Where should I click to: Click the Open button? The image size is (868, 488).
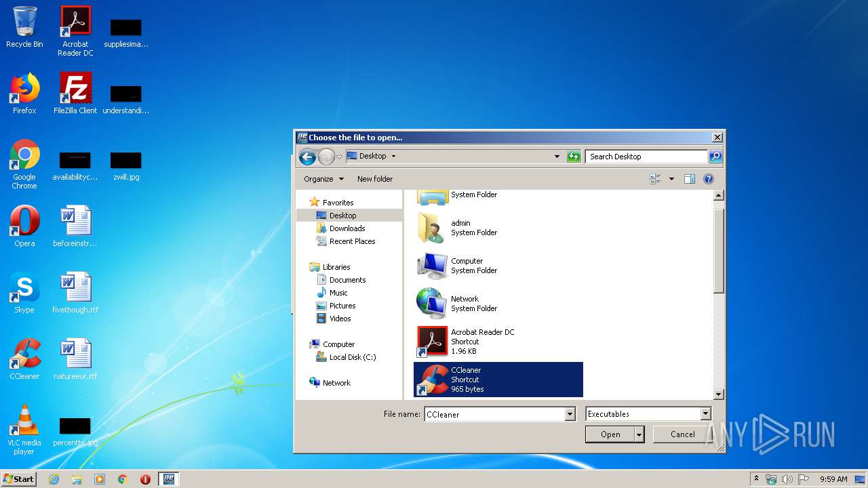[610, 434]
